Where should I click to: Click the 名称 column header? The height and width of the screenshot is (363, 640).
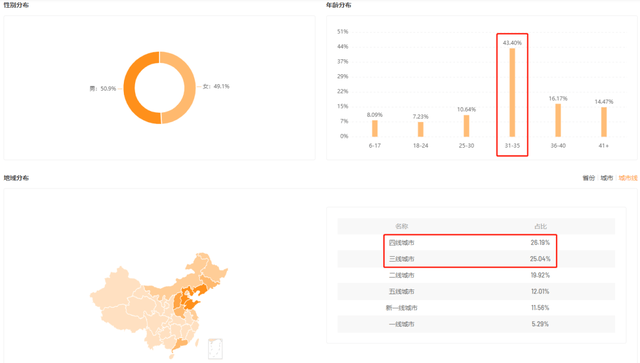point(402,226)
